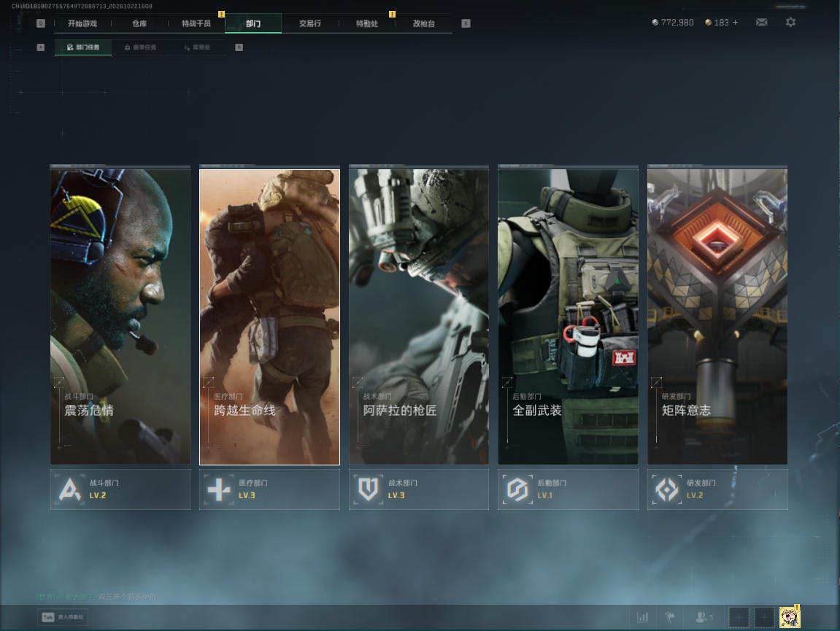Open the settings gear icon
Image resolution: width=840 pixels, height=631 pixels.
click(790, 23)
